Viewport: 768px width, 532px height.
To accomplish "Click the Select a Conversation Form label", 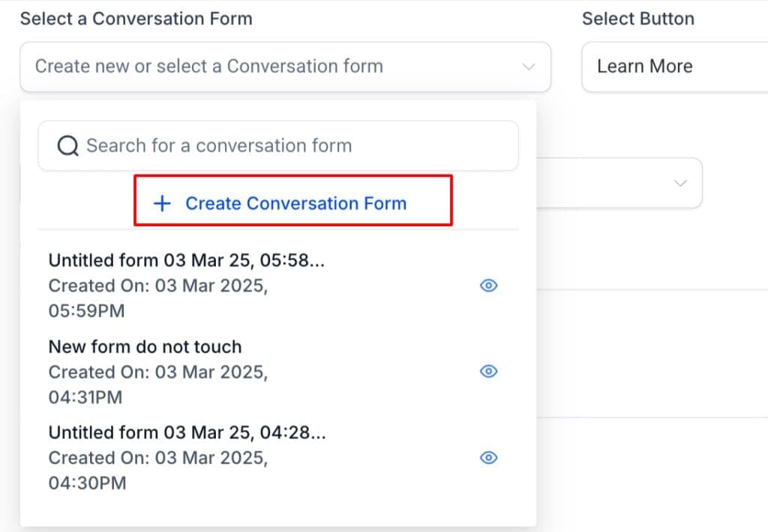I will tap(136, 19).
